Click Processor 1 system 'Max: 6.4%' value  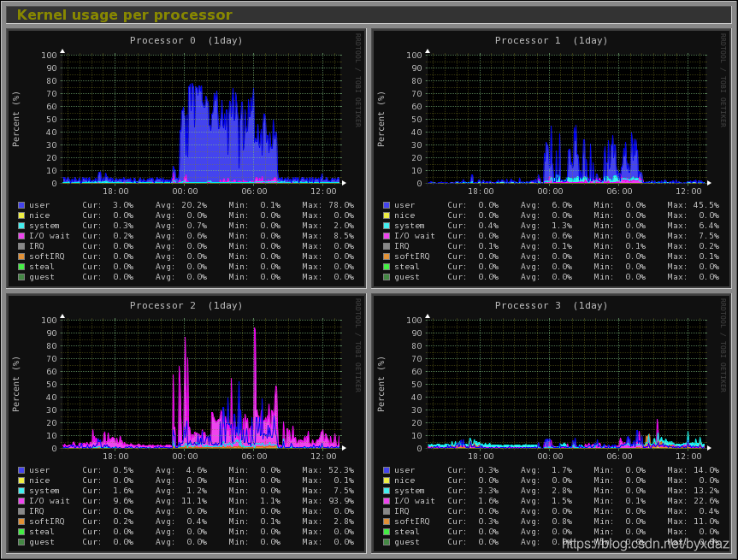(x=694, y=226)
